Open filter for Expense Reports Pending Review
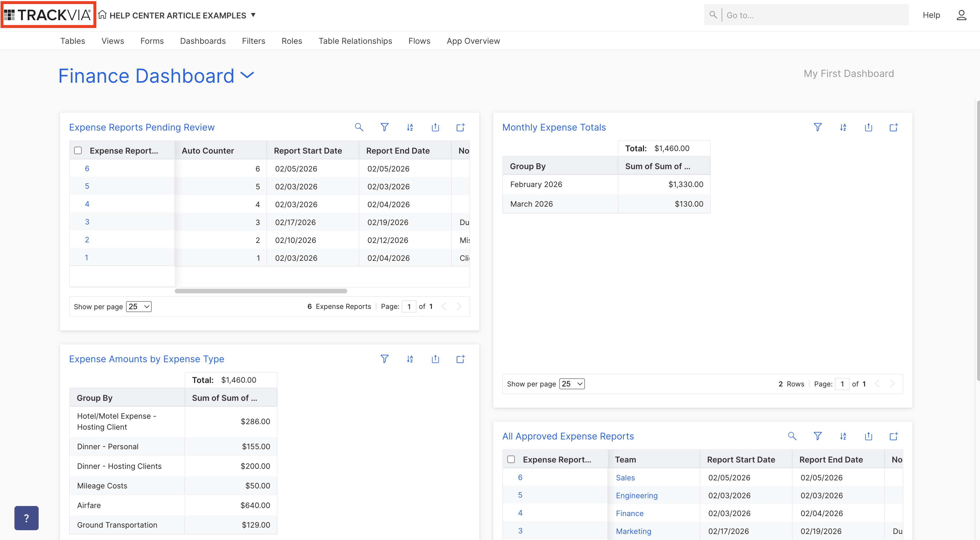This screenshot has width=980, height=540. (384, 127)
